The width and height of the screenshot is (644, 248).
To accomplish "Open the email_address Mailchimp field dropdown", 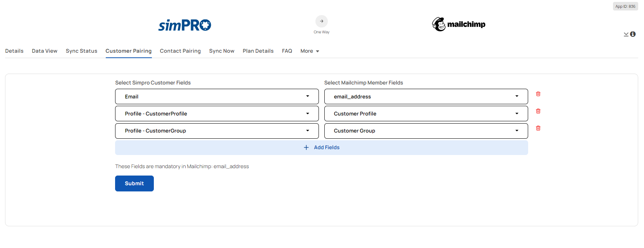I will 426,96.
